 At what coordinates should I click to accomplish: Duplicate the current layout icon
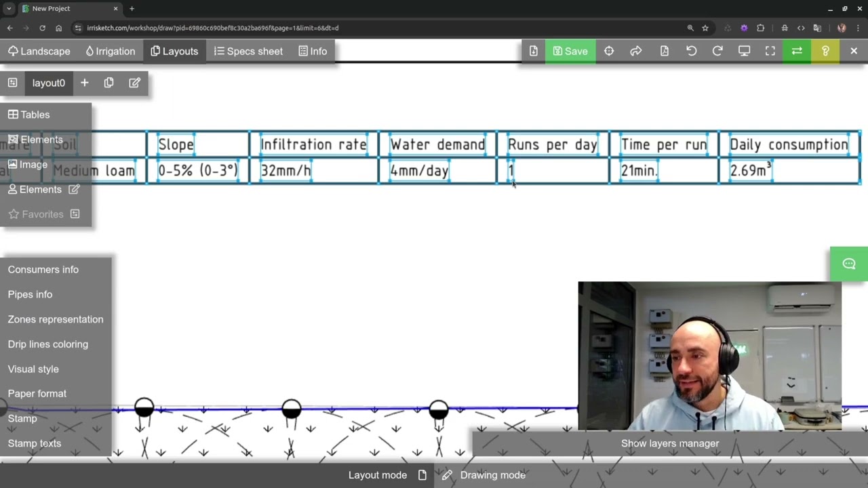pyautogui.click(x=109, y=83)
